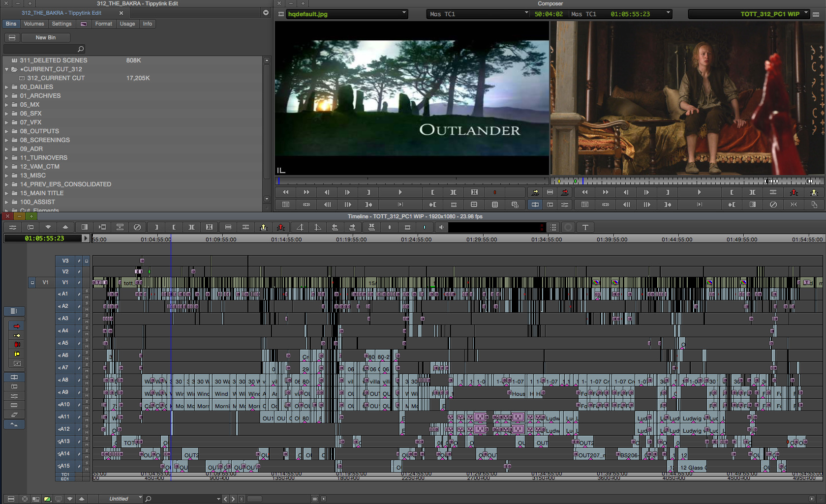Switch to the Volumes tab

coord(34,24)
